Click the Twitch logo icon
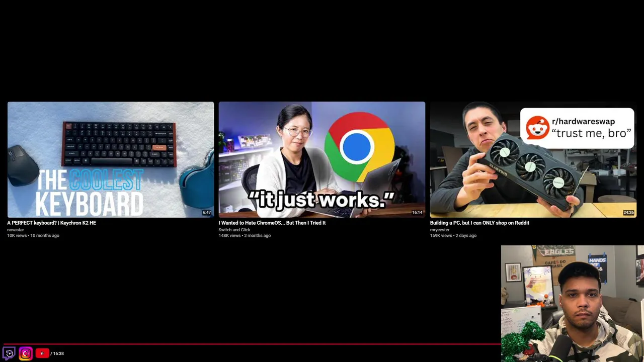 [9, 353]
